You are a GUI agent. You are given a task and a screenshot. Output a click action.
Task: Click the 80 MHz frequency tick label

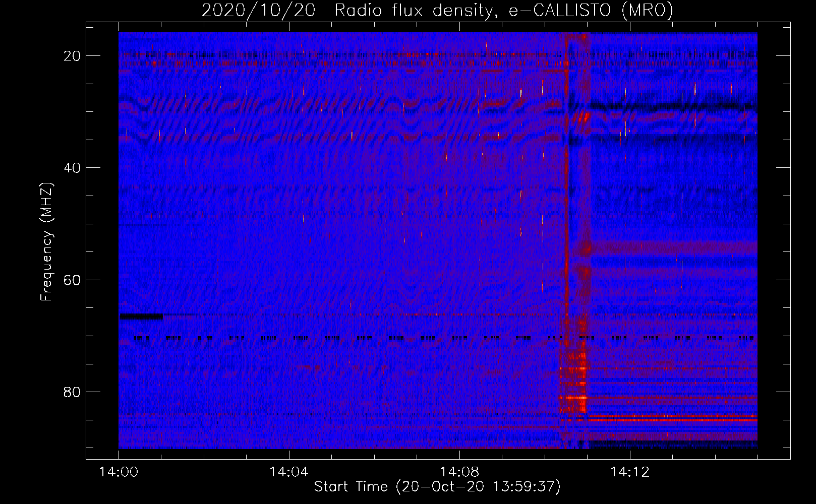point(73,392)
